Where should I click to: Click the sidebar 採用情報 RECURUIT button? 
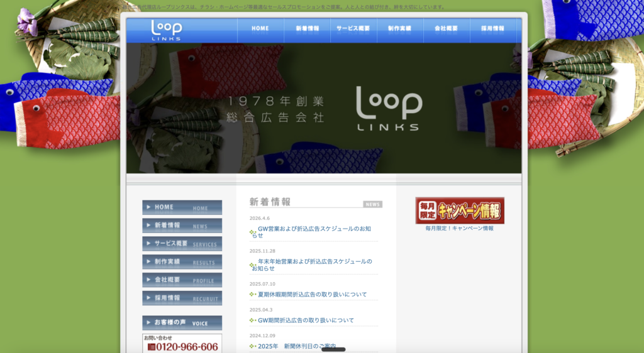(x=182, y=298)
